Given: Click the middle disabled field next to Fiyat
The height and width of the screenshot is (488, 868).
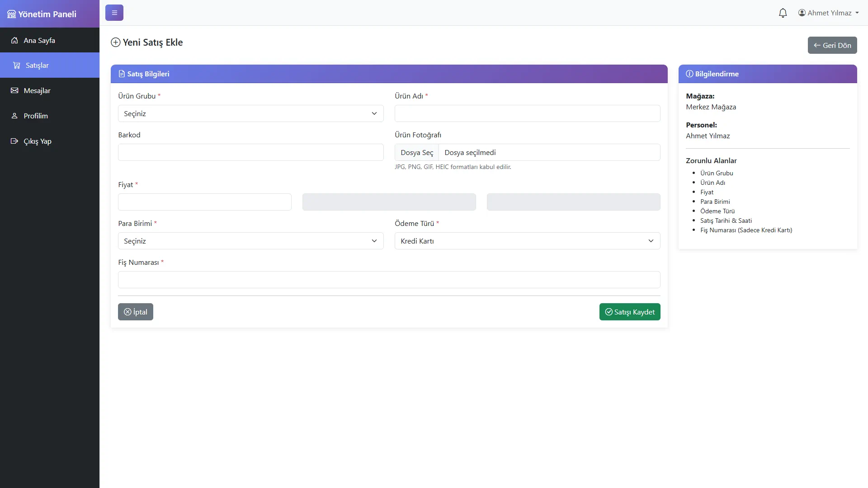Looking at the screenshot, I should pos(389,202).
